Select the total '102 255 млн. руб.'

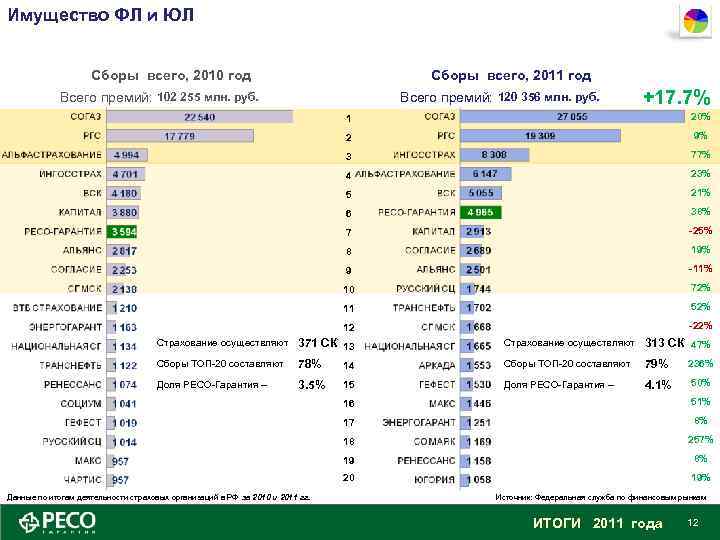pyautogui.click(x=208, y=97)
